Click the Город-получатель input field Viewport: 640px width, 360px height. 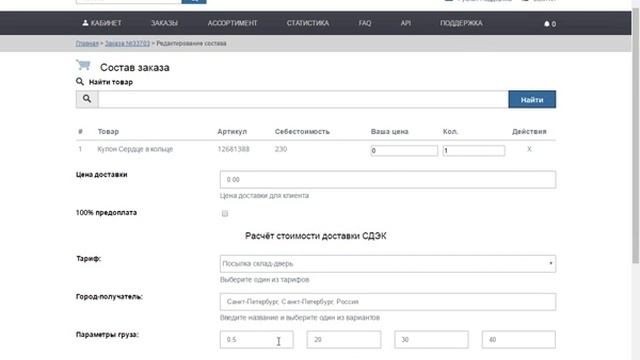click(x=388, y=302)
